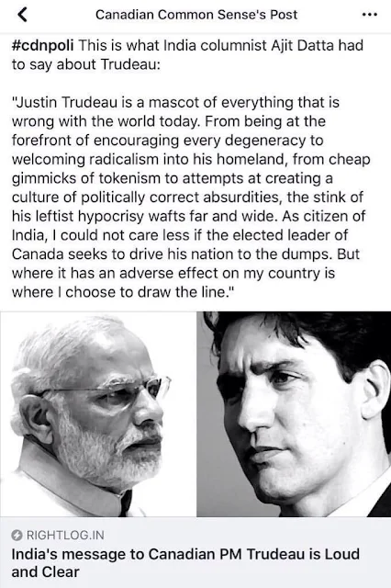Tap the back arrow in the header
Screen dimensions: 391x588
pyautogui.click(x=22, y=15)
